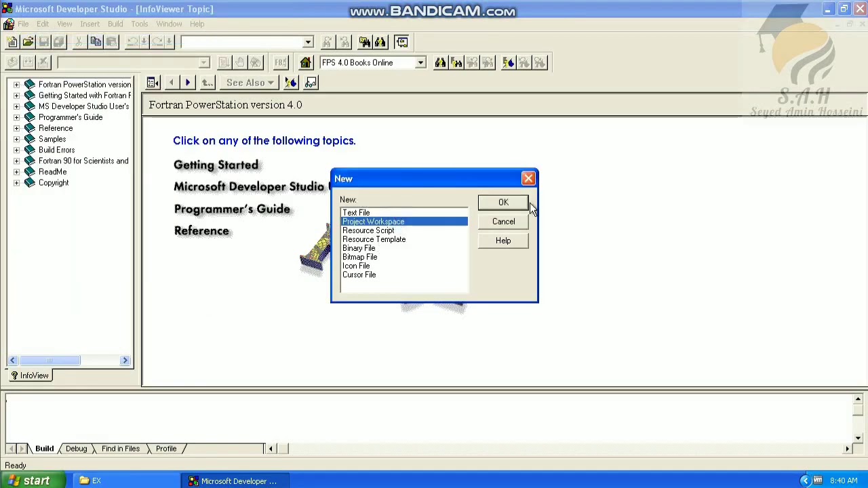Image resolution: width=868 pixels, height=488 pixels.
Task: Toggle the Project Workspace window icon
Action: pos(402,42)
